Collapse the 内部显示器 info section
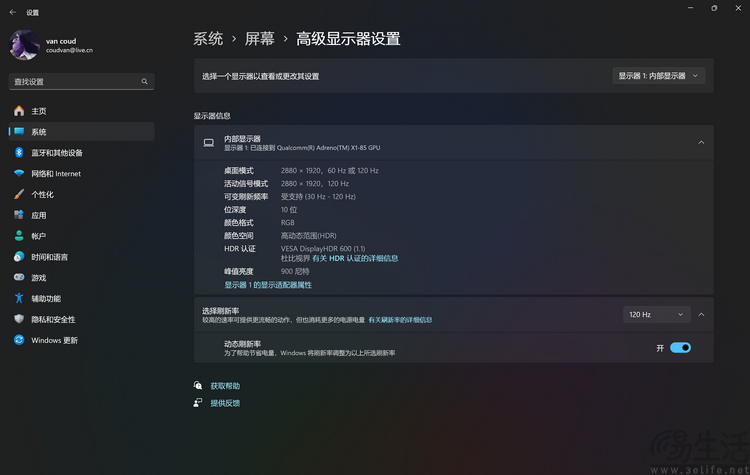Viewport: 750px width, 475px height. [701, 143]
